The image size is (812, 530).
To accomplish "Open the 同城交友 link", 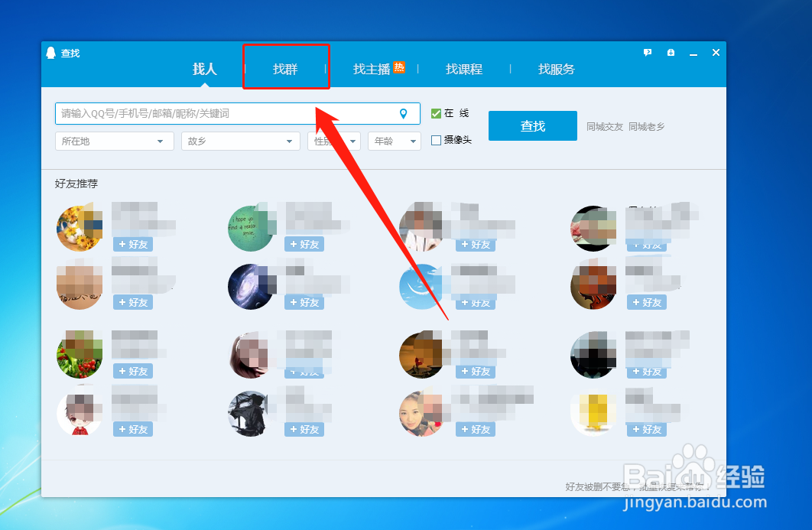I will coord(604,126).
